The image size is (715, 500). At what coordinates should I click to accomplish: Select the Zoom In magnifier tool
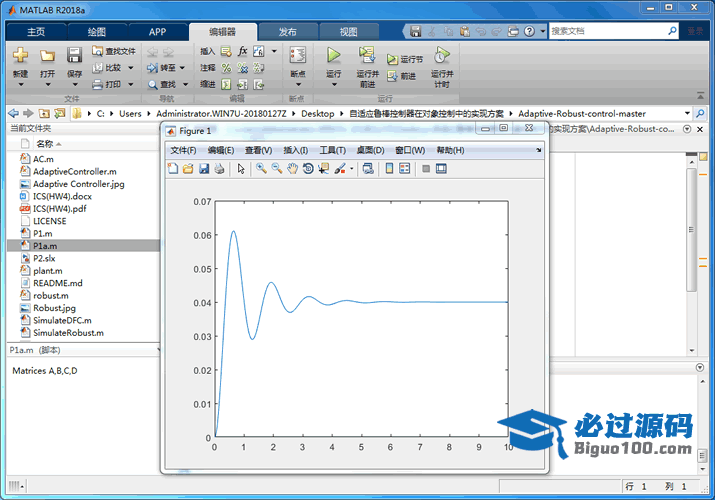261,169
